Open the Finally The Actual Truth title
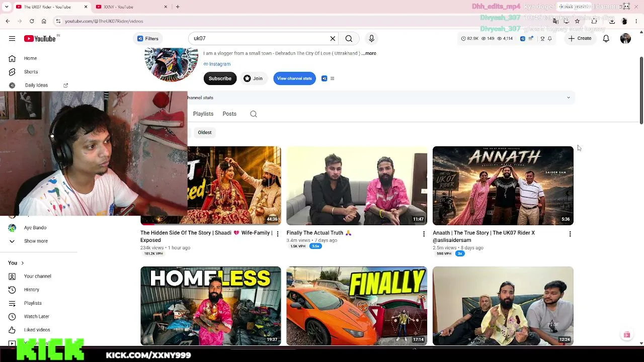Image resolution: width=644 pixels, height=362 pixels. click(x=319, y=233)
